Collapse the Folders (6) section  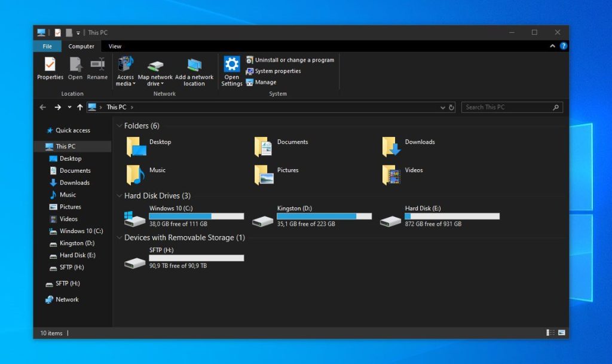tap(119, 126)
